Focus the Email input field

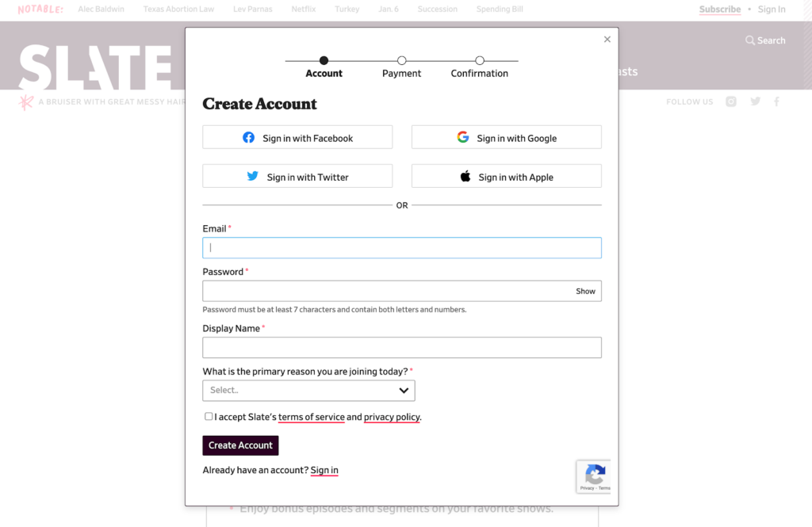pyautogui.click(x=402, y=248)
